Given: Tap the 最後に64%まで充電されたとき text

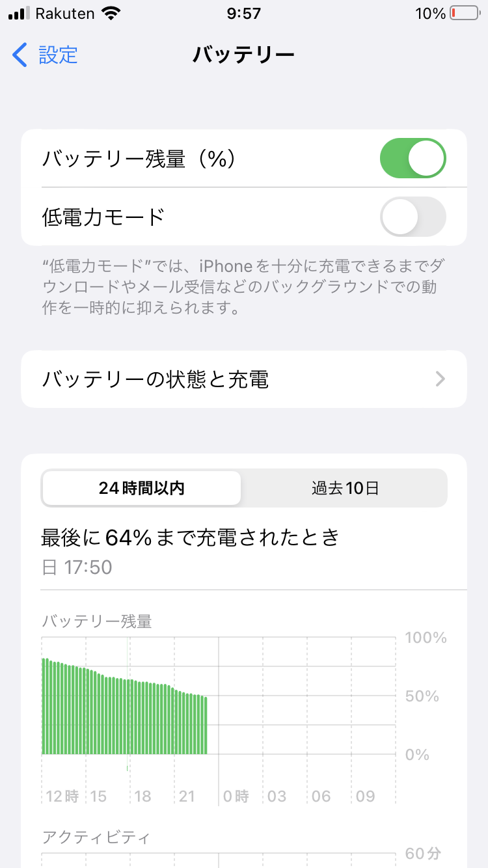Looking at the screenshot, I should tap(190, 538).
